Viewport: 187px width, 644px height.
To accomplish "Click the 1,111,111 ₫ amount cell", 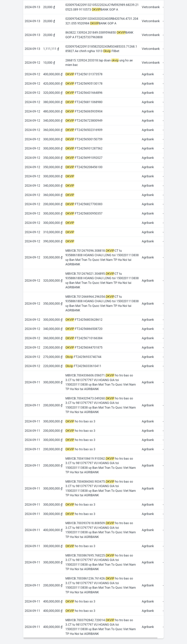I will [x=51, y=49].
